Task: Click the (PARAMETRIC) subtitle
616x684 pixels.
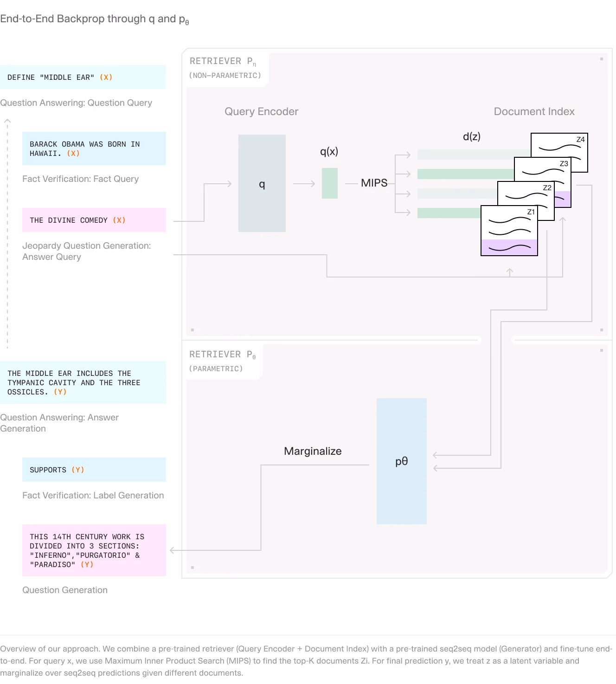Action: tap(216, 368)
